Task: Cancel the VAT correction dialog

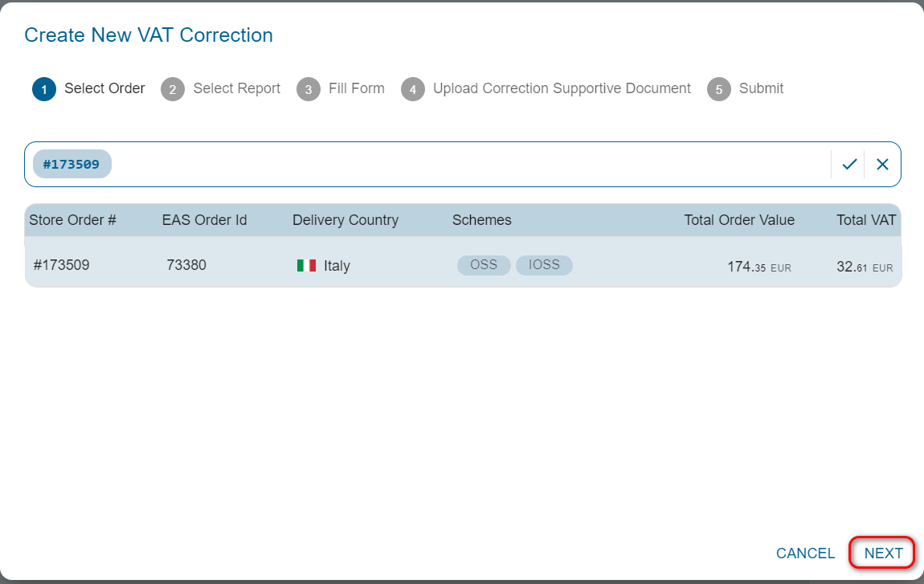Action: point(805,553)
